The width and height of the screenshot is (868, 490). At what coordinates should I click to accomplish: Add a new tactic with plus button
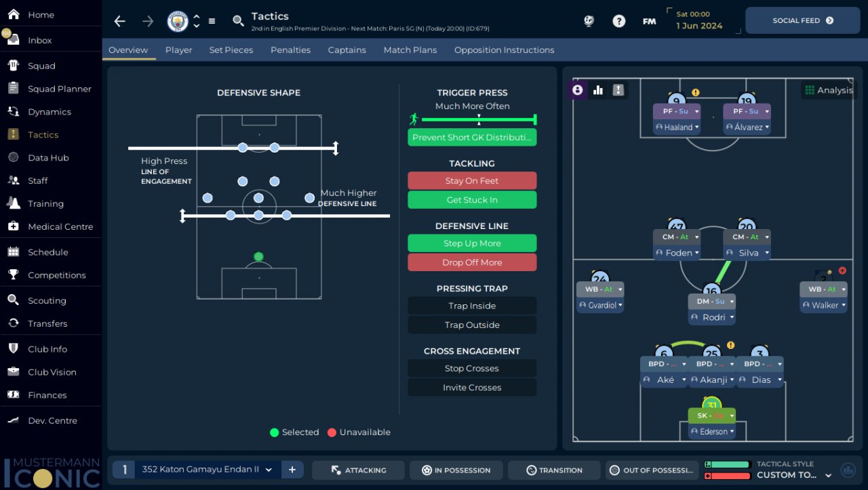(x=292, y=470)
